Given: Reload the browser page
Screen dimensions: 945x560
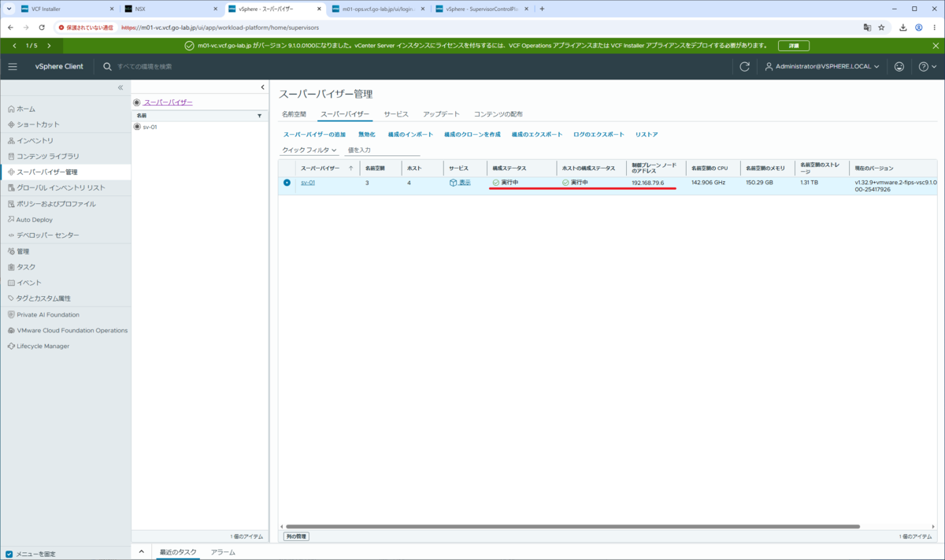Looking at the screenshot, I should (42, 27).
